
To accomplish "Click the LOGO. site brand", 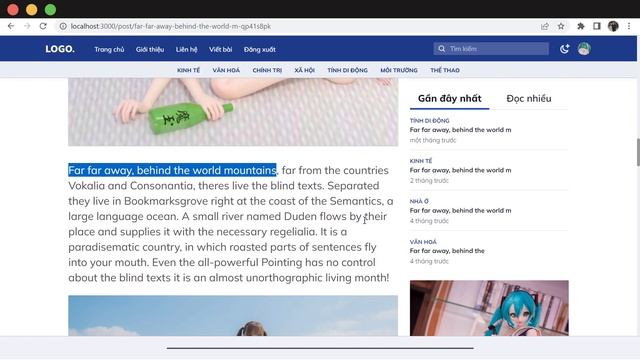I will click(x=60, y=49).
